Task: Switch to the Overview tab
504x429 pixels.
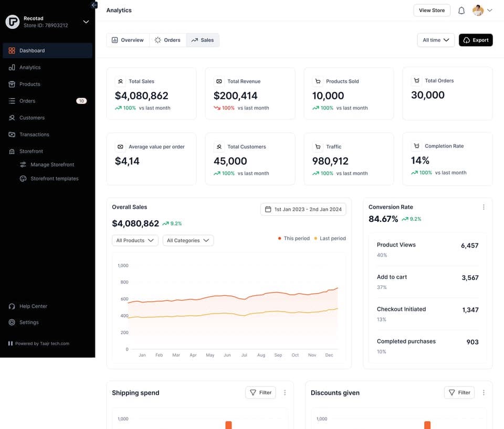Action: pos(128,40)
